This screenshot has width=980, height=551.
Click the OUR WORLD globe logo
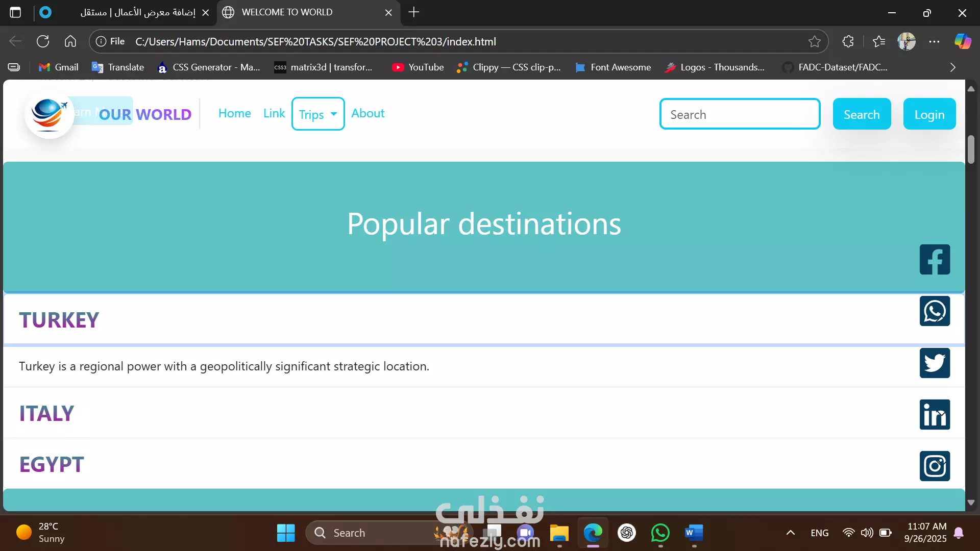(48, 113)
